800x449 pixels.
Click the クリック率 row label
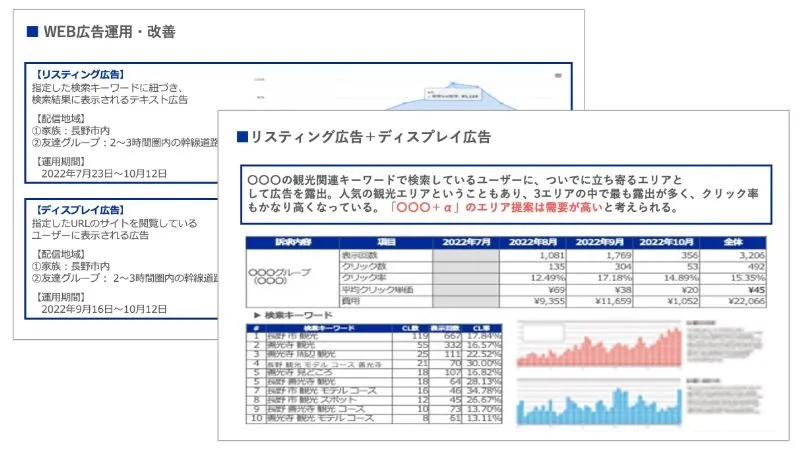coord(364,278)
